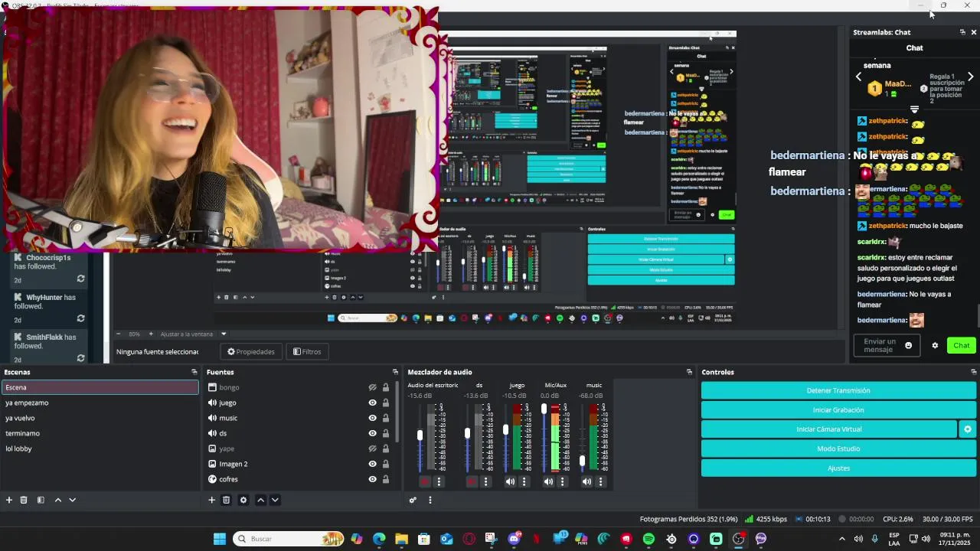Open options menu for Audio del escritorio
980x551 pixels.
[439, 481]
